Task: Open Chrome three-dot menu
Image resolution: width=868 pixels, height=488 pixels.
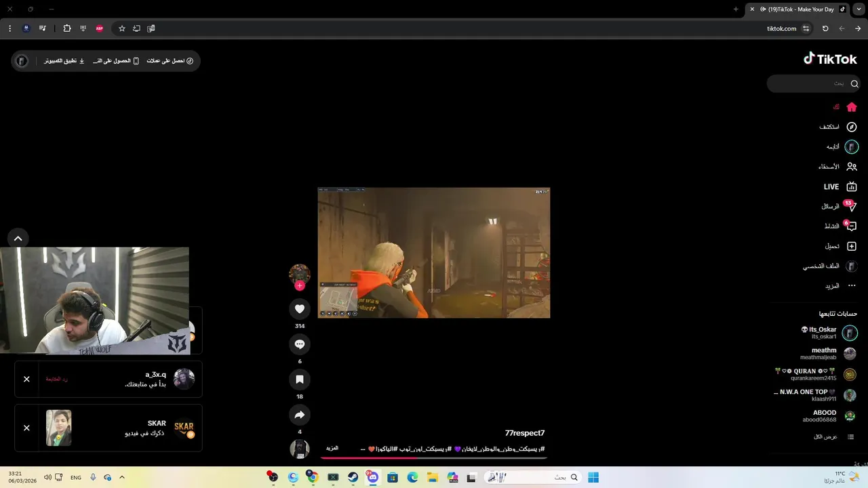Action: 9,28
